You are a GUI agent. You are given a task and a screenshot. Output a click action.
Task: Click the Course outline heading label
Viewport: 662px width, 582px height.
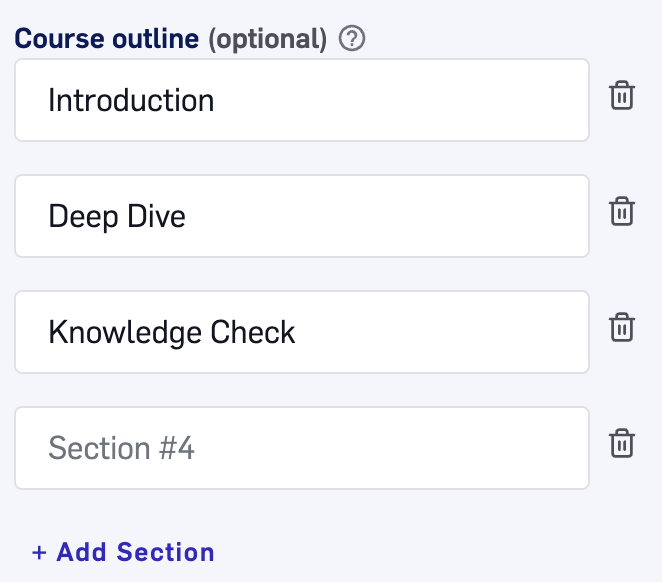[107, 38]
